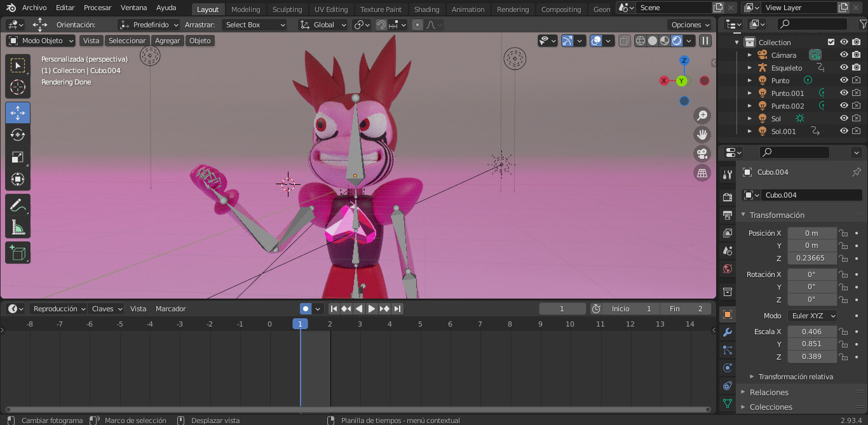868x425 pixels.
Task: Open the Procesar menu
Action: pyautogui.click(x=97, y=8)
